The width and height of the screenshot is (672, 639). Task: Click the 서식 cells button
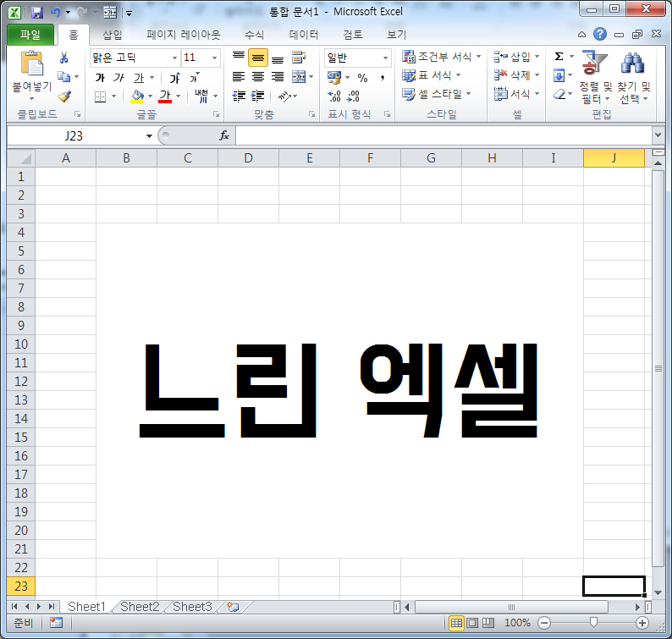(516, 93)
